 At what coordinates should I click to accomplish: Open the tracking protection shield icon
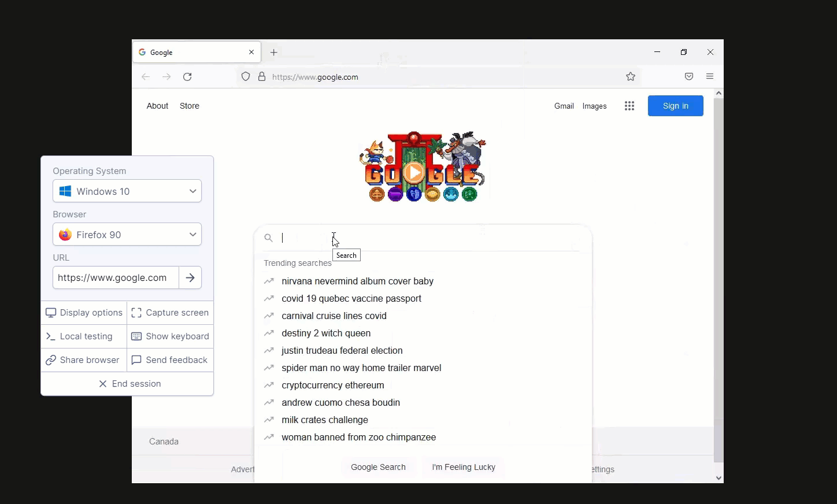click(246, 77)
